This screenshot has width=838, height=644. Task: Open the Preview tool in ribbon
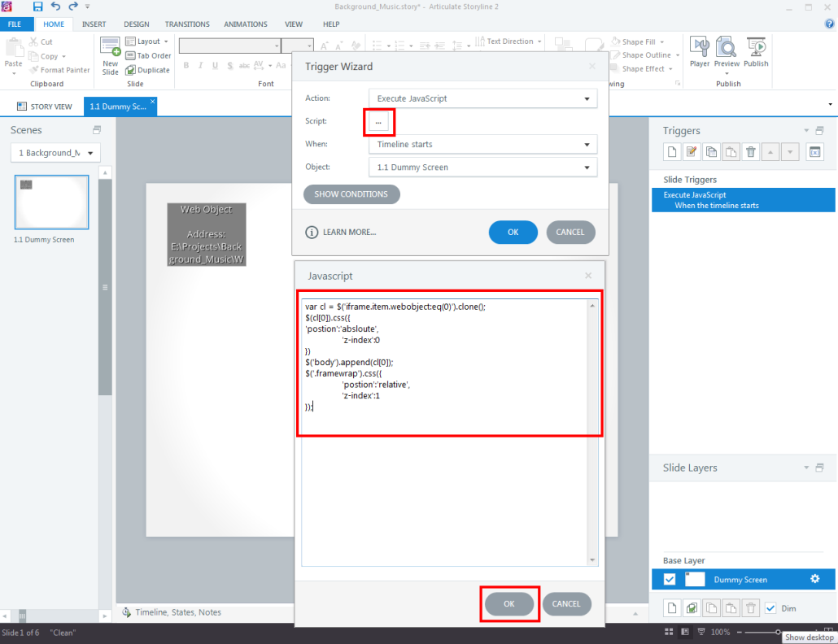(x=727, y=52)
